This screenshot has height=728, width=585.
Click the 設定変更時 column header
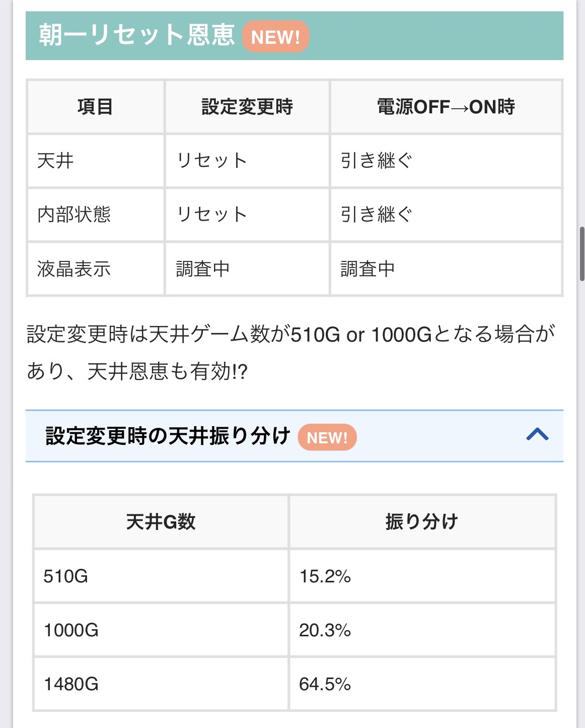[247, 107]
